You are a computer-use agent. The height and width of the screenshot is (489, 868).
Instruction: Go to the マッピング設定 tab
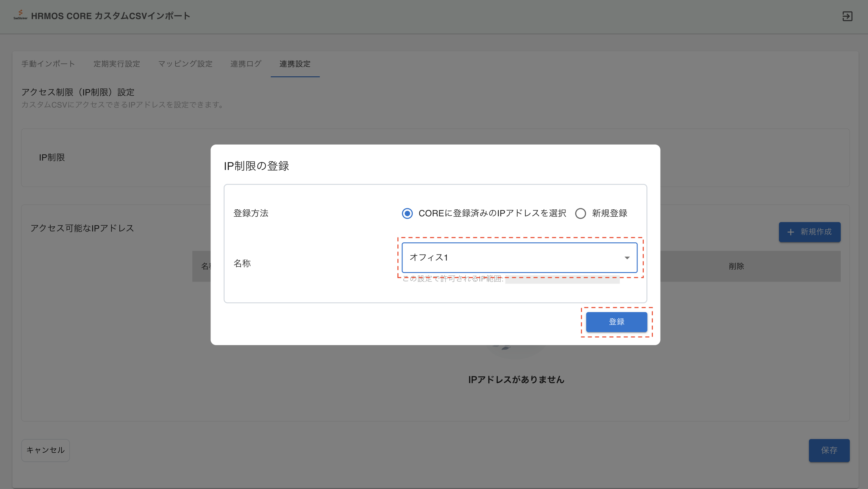tap(185, 64)
